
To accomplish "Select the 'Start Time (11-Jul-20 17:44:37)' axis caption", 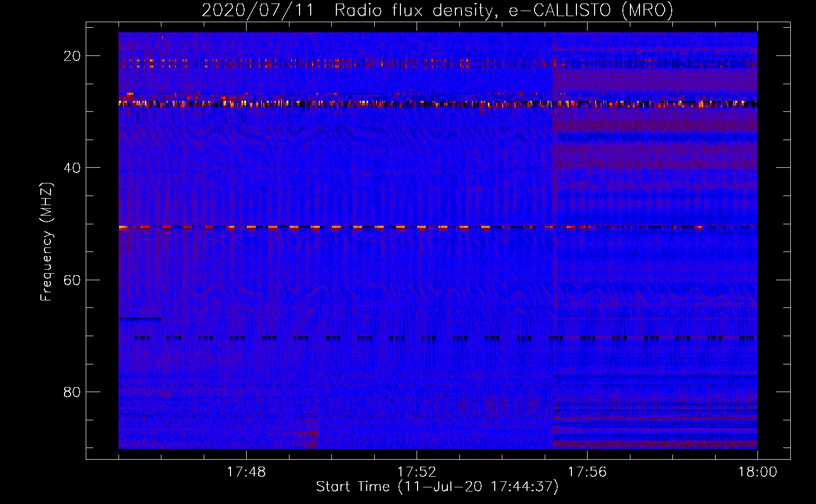I will 437,487.
